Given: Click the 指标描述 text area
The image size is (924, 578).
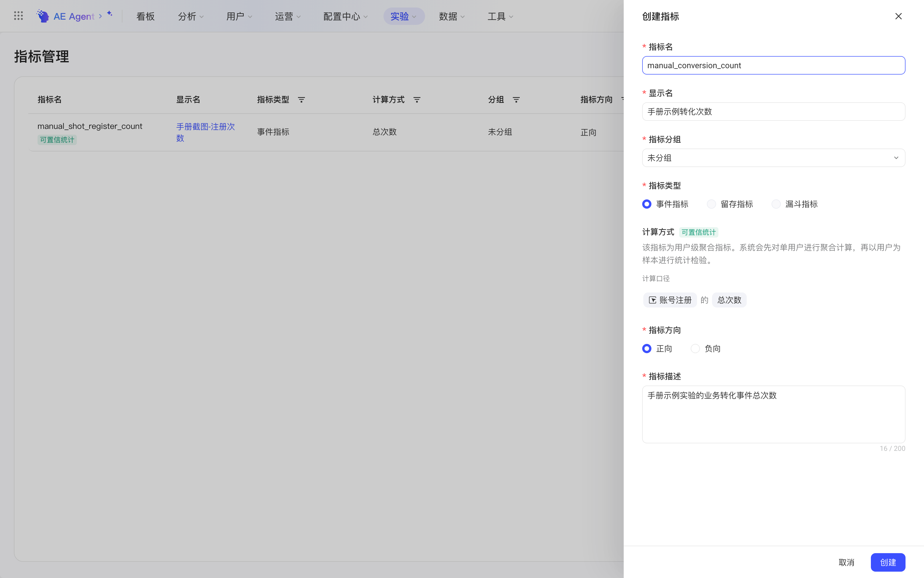Looking at the screenshot, I should (774, 414).
